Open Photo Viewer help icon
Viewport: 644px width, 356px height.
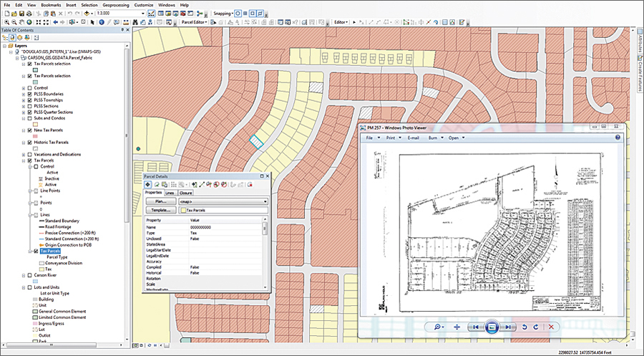617,137
